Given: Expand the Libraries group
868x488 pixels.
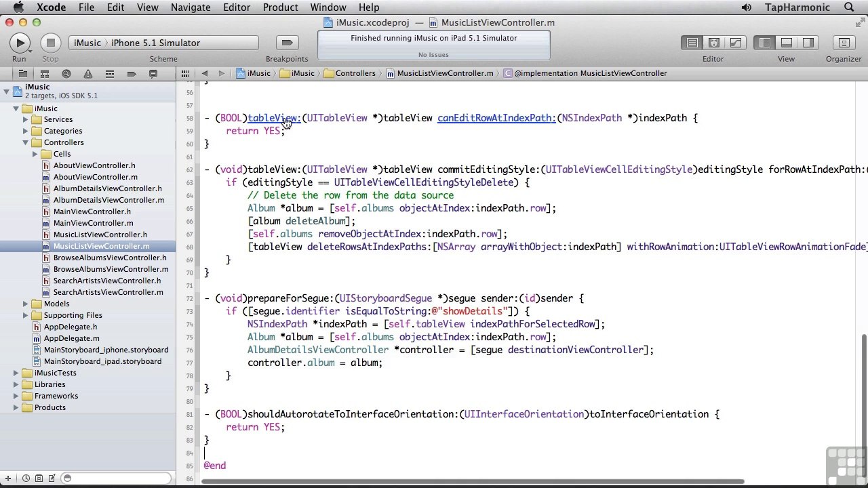Looking at the screenshot, I should (x=16, y=385).
